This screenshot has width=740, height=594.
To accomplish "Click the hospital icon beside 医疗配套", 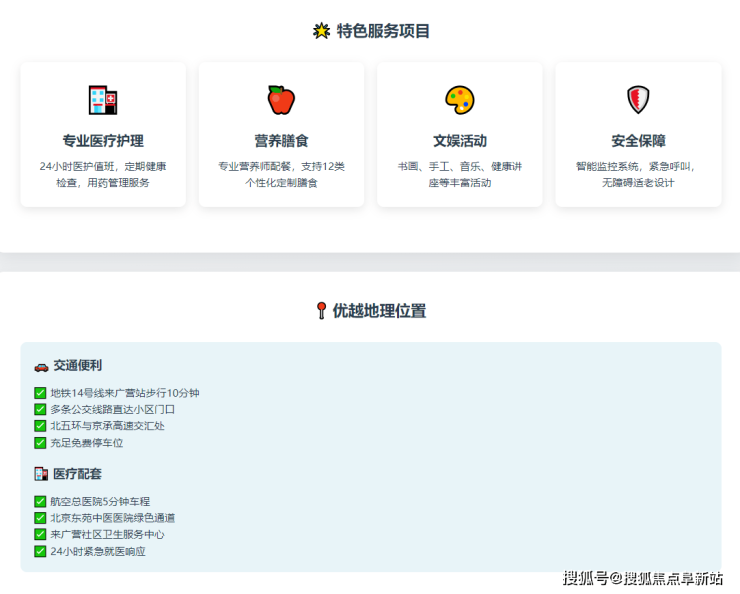I will (x=41, y=474).
